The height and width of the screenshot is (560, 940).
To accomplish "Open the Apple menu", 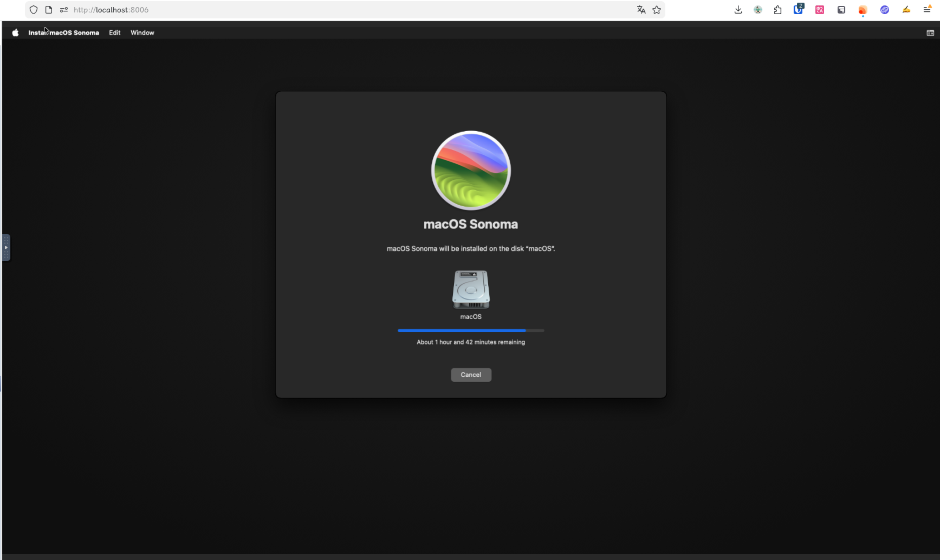I will pos(15,33).
